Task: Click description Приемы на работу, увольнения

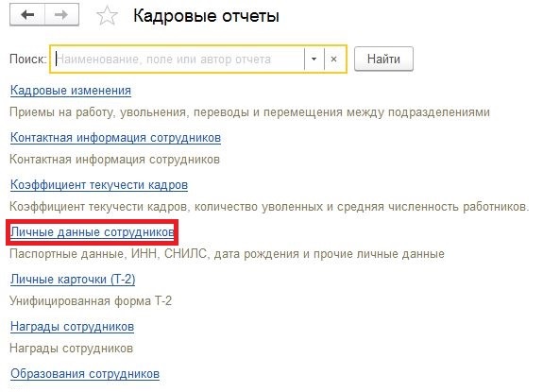Action: point(249,112)
